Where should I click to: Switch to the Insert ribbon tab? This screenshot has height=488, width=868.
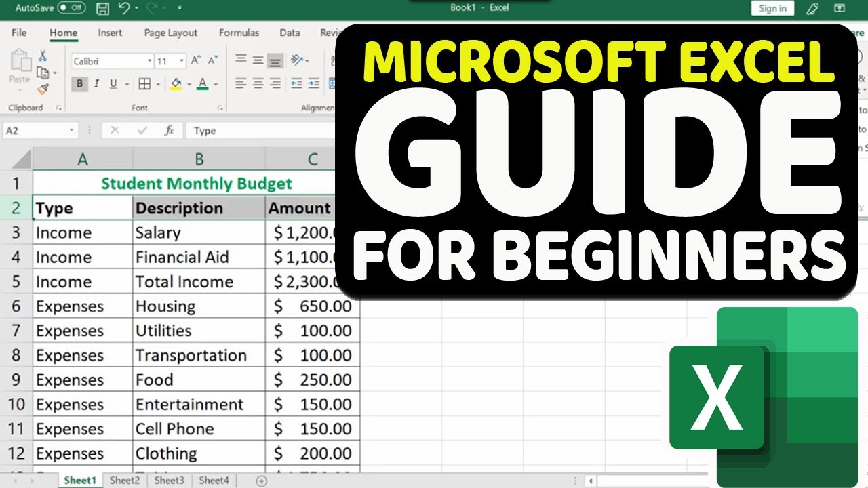tap(110, 33)
